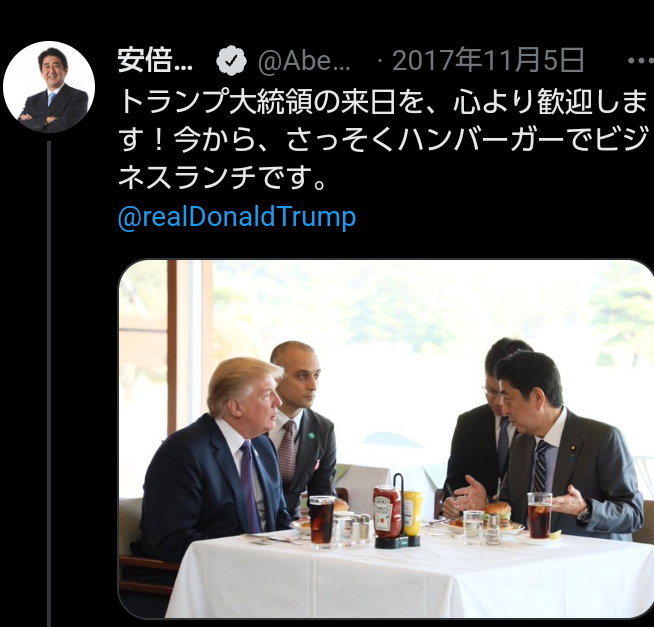Click the verified checkmark badge

231,61
